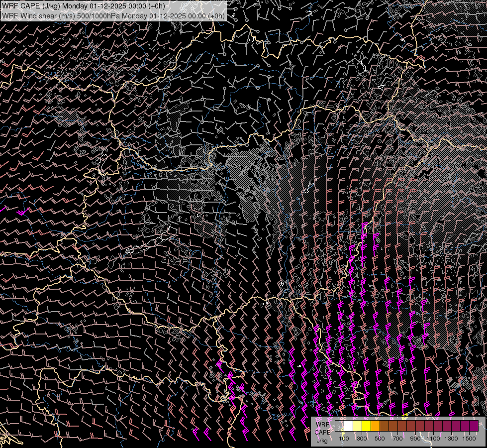487x448 pixels.
Task: Select the white CAPE legend swatch
Action: tap(349, 426)
